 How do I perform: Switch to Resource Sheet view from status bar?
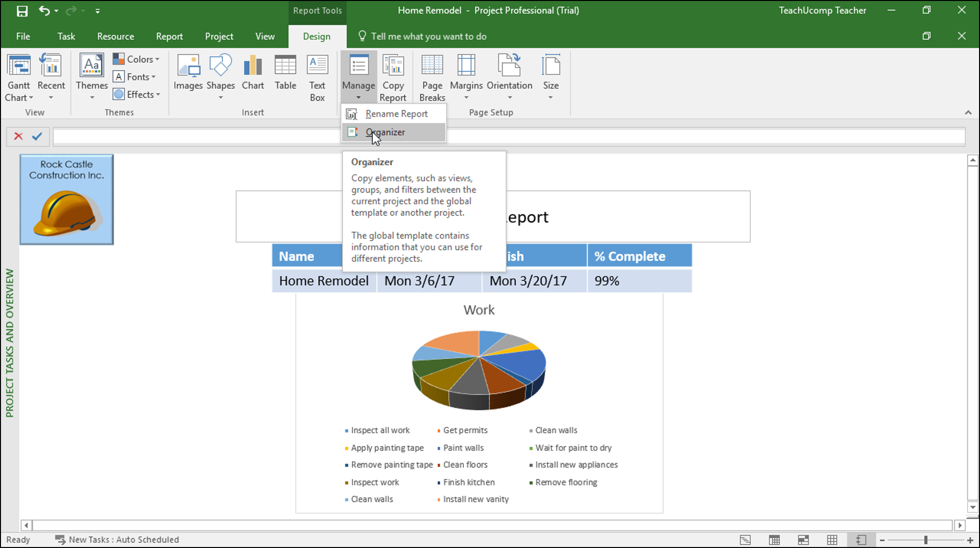click(x=832, y=540)
